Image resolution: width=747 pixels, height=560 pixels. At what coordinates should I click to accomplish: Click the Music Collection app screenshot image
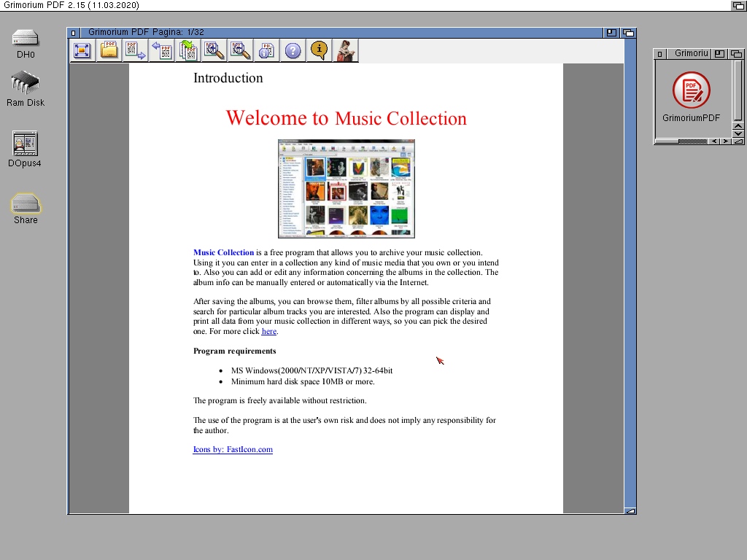(347, 189)
